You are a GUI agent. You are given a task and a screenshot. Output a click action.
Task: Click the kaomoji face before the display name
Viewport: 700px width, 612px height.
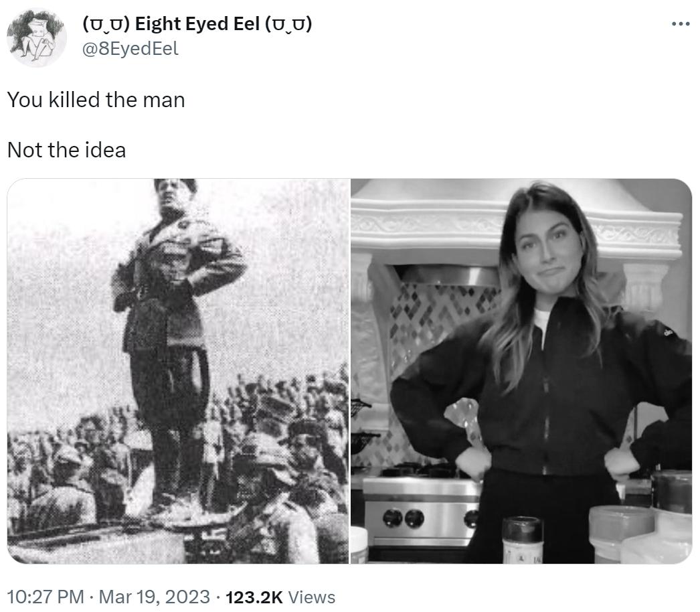point(106,24)
